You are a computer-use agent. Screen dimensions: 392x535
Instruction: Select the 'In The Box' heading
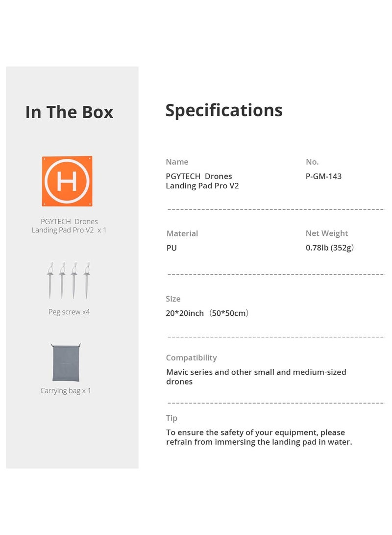coord(69,112)
